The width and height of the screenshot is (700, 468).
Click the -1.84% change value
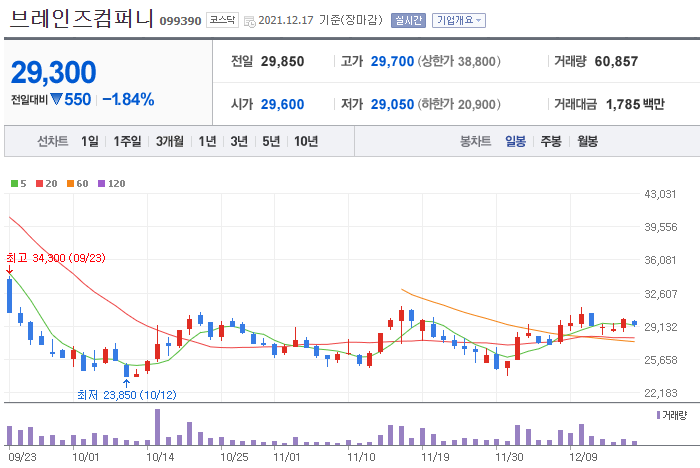[x=128, y=99]
